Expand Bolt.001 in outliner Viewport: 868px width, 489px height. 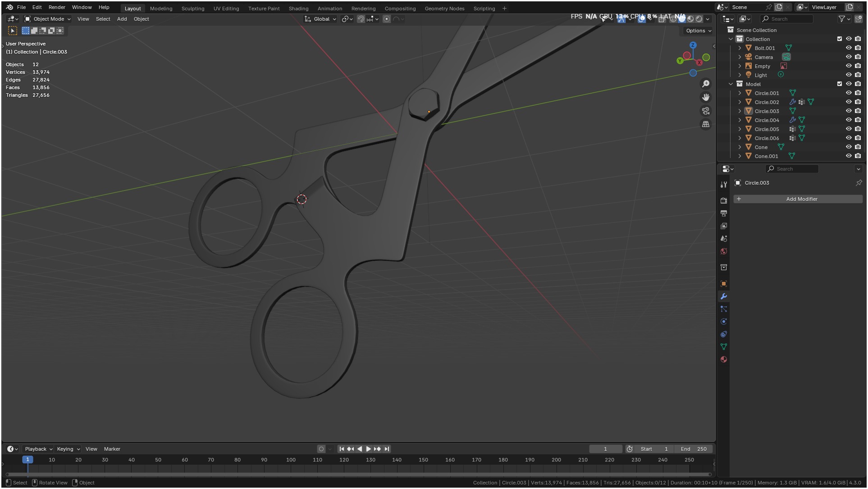(740, 48)
